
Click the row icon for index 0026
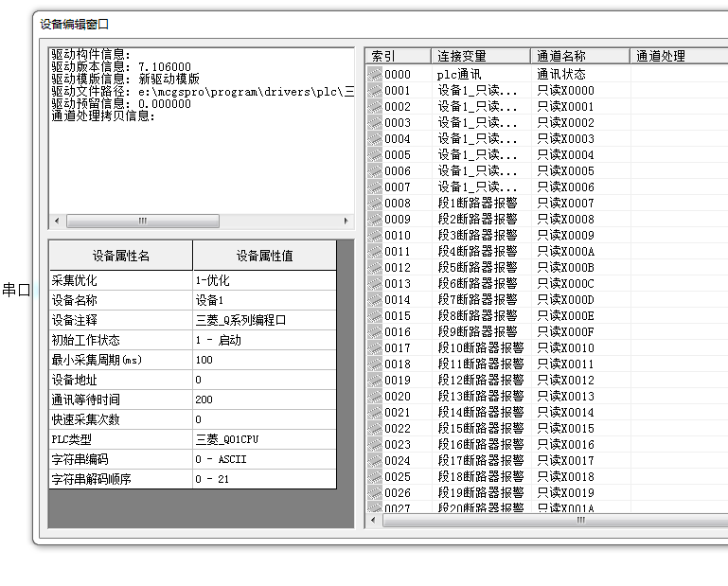pos(375,492)
